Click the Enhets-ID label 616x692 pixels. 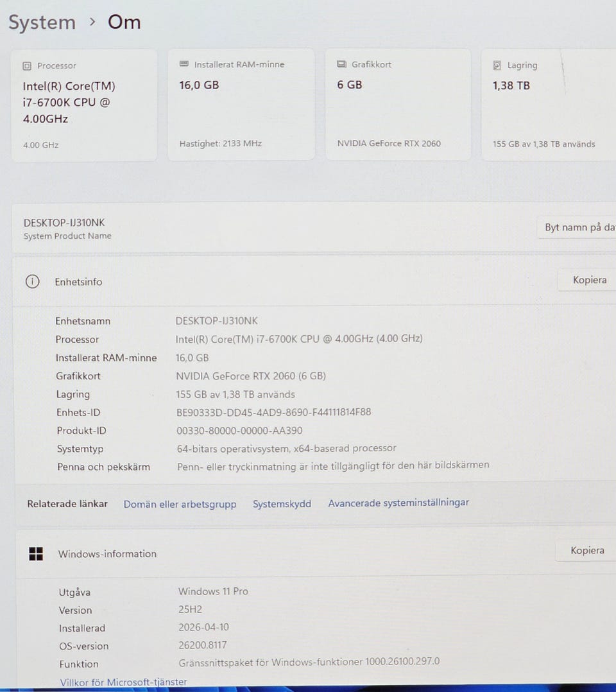pos(78,413)
